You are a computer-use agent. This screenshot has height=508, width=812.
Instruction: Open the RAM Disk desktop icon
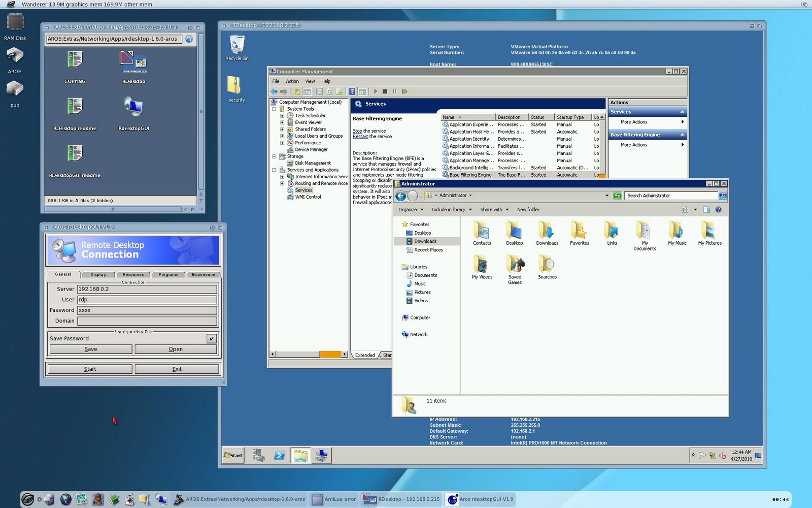pyautogui.click(x=15, y=22)
